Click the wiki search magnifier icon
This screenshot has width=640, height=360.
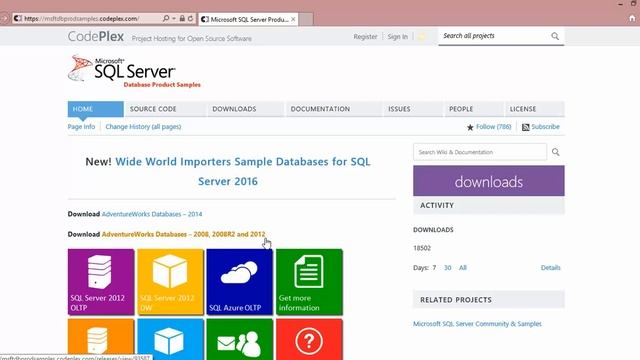pos(556,152)
